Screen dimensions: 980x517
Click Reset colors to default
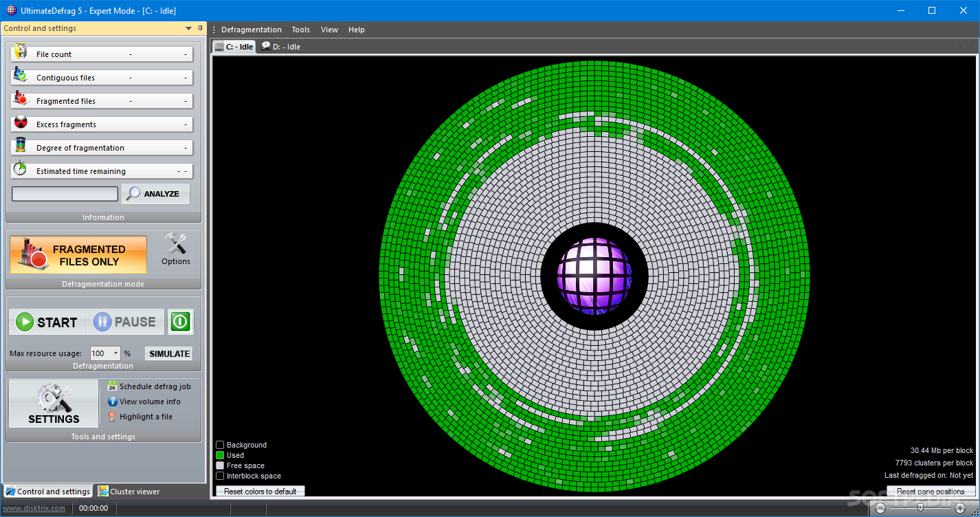pyautogui.click(x=260, y=492)
